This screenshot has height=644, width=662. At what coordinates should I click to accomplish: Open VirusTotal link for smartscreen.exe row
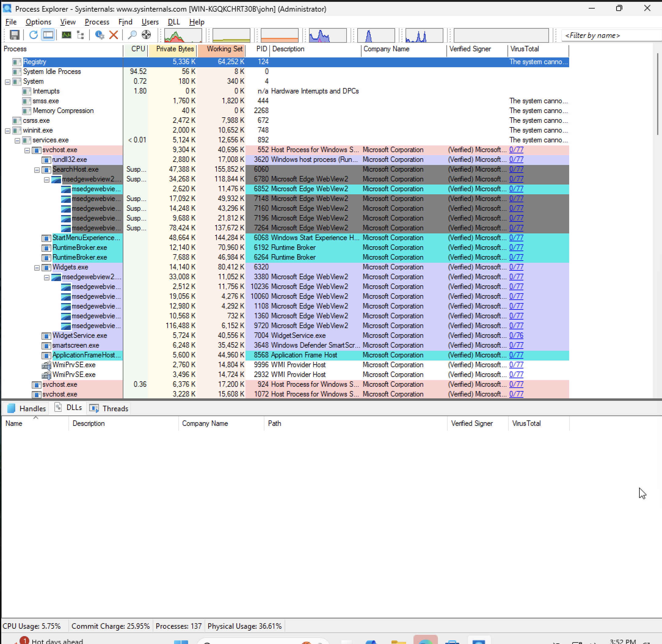(x=516, y=345)
